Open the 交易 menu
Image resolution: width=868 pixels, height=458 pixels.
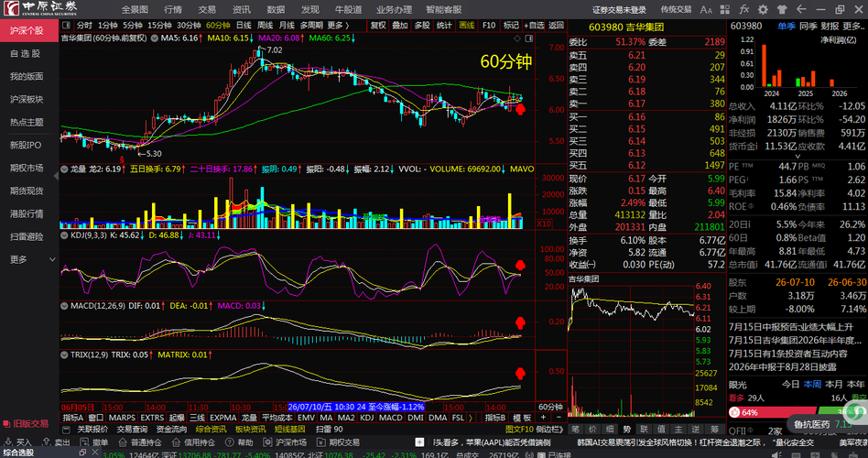click(207, 9)
